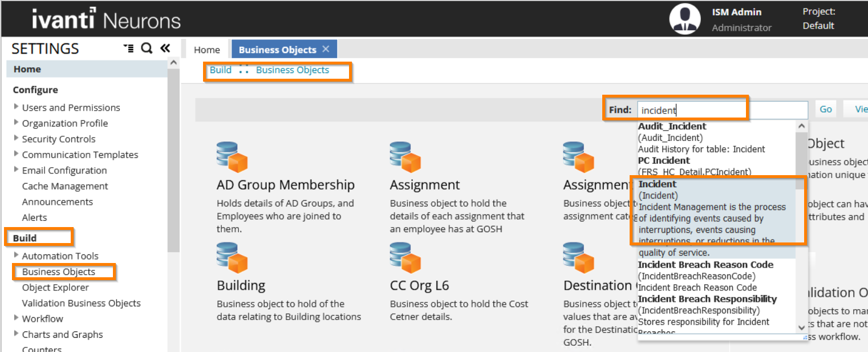Click the search magnifier icon in Settings header

point(147,48)
